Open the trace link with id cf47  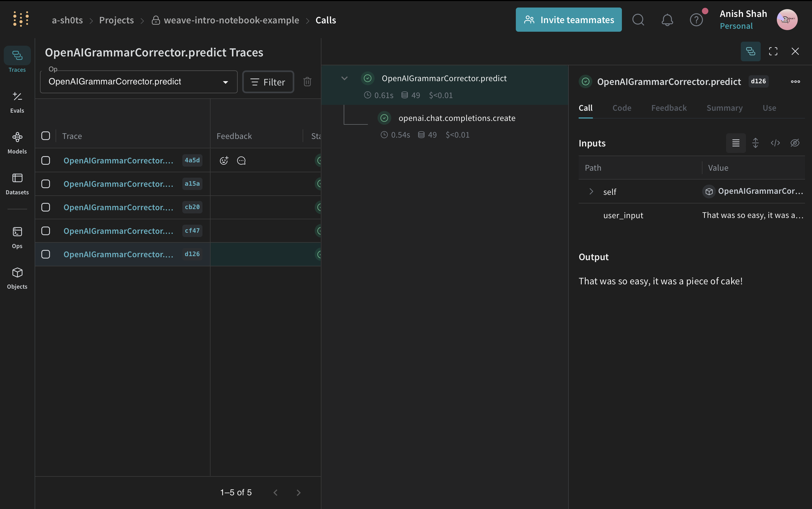point(118,231)
